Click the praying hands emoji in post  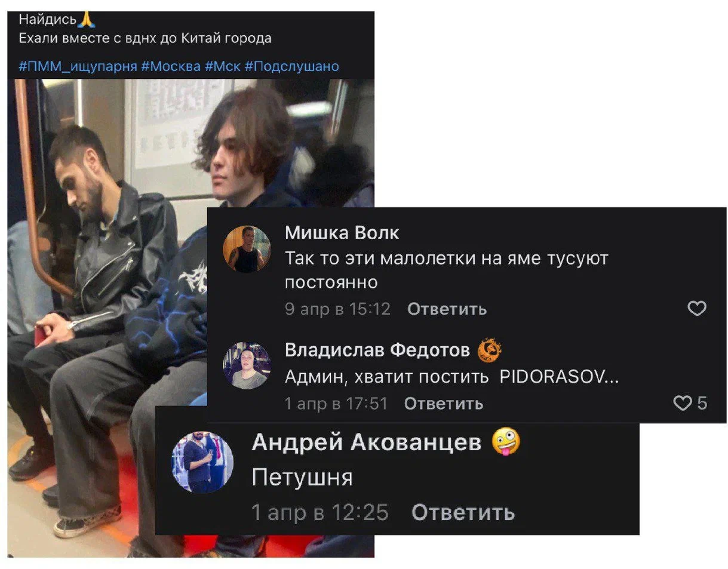click(x=86, y=20)
